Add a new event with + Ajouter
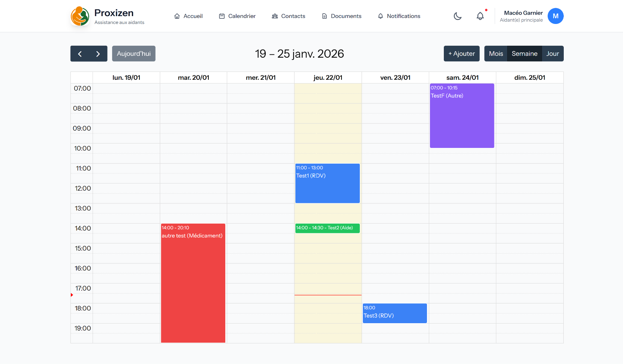 (x=462, y=54)
